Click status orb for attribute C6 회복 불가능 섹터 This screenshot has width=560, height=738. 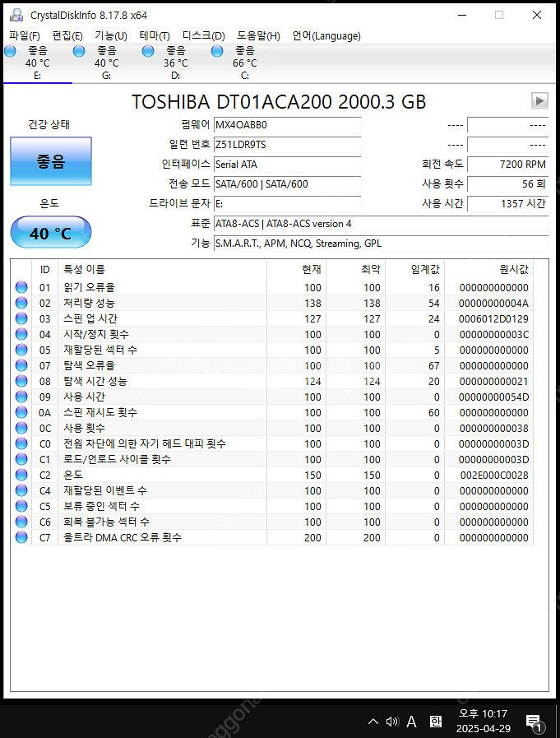pos(21,522)
